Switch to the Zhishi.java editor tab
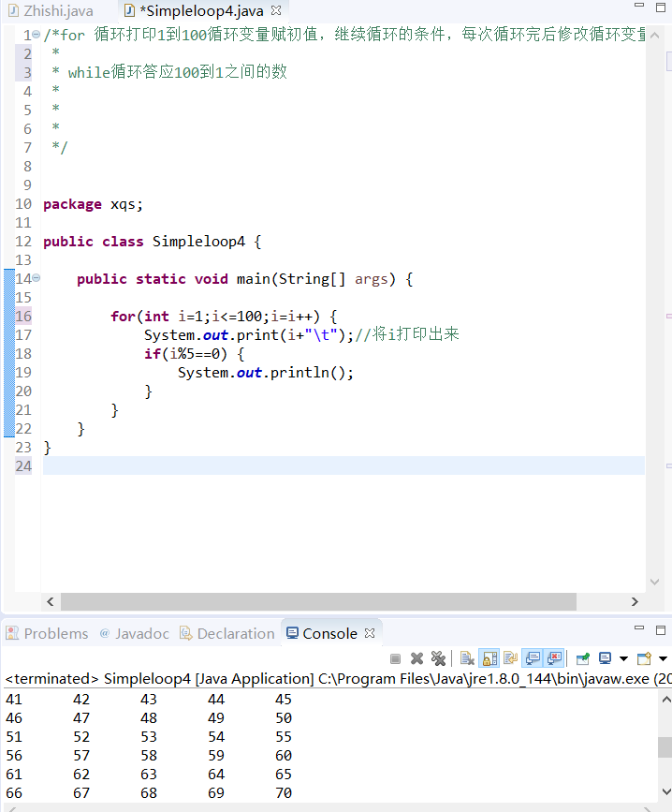The height and width of the screenshot is (812, 672). pyautogui.click(x=51, y=11)
